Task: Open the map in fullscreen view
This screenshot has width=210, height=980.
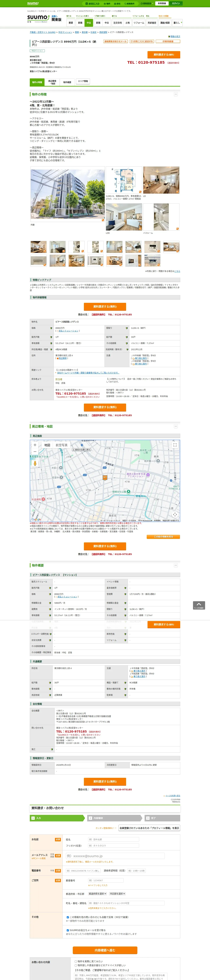Action: (175, 445)
